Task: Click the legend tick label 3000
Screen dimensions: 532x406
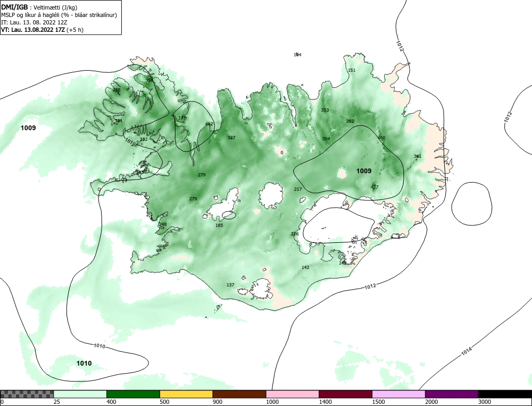Action: [x=485, y=402]
